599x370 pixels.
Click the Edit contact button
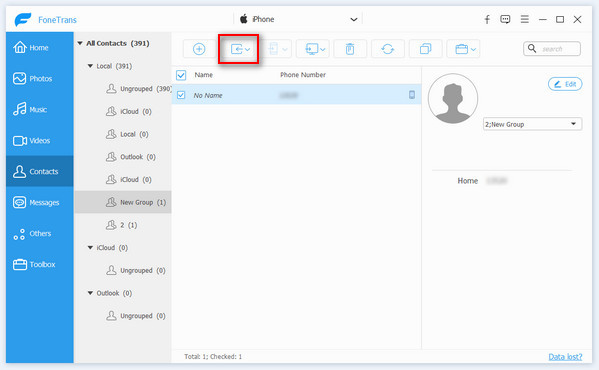click(x=565, y=84)
